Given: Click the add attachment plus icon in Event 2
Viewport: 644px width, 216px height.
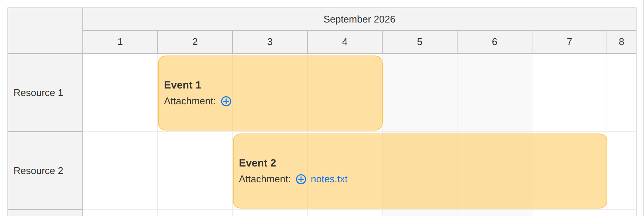Looking at the screenshot, I should click(x=301, y=179).
